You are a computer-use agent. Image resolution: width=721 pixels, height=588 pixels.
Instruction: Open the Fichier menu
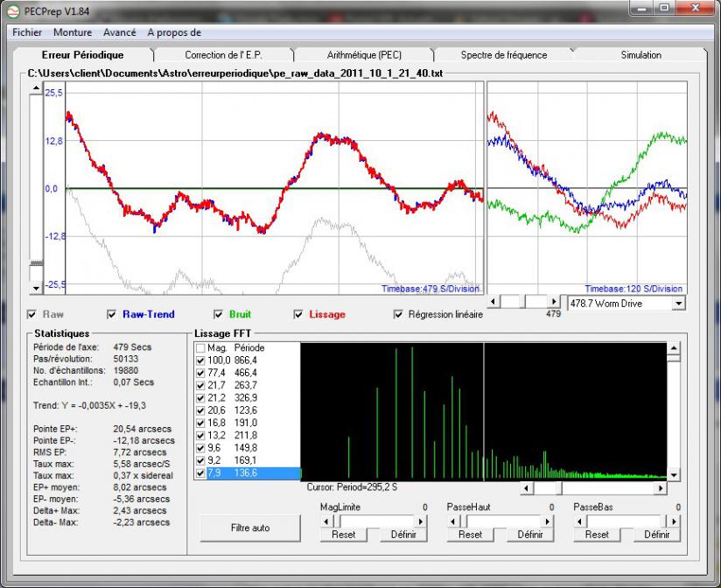coord(27,32)
